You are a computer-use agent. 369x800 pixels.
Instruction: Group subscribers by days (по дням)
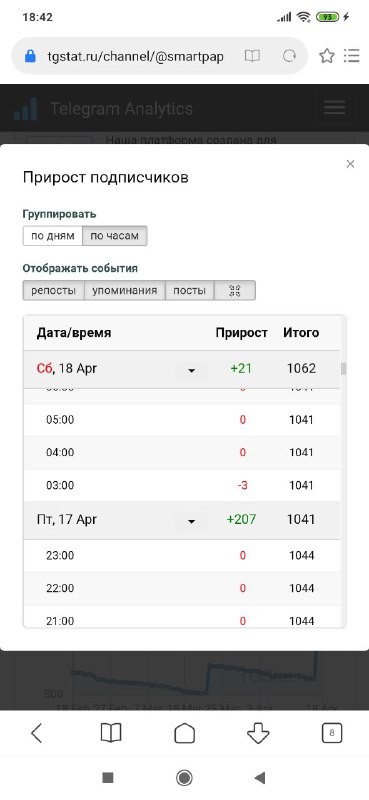click(53, 236)
